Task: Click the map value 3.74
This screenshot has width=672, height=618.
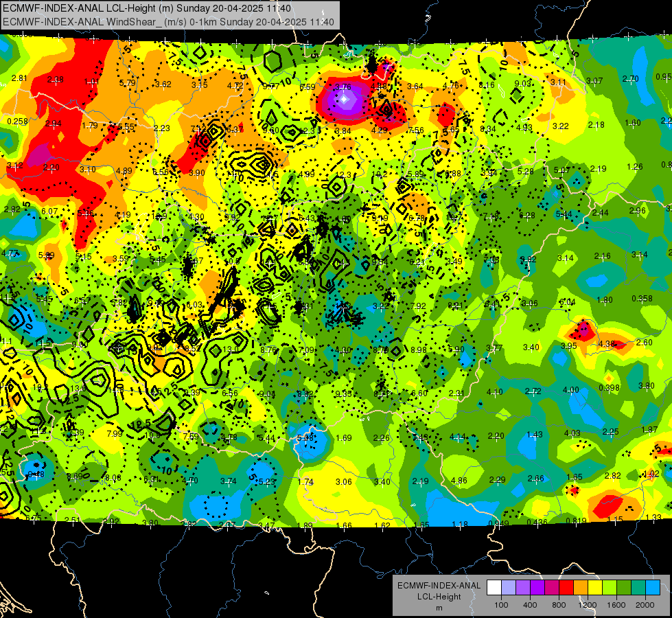Action: (229, 481)
